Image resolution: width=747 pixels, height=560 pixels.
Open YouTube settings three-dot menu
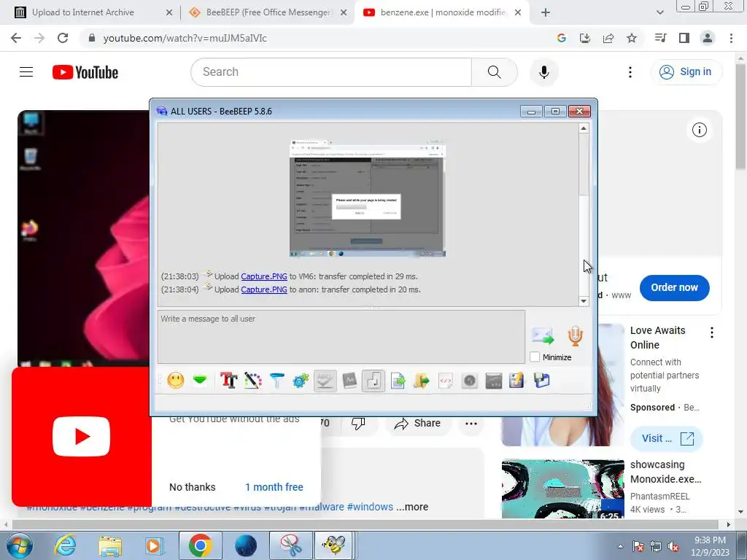630,72
